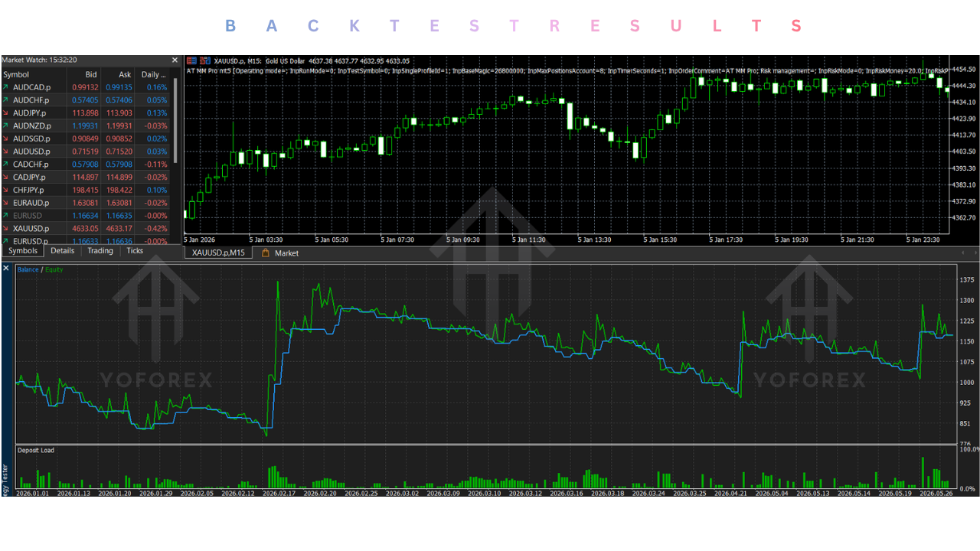980x551 pixels.
Task: Open the Market tab below the chart
Action: (x=286, y=253)
